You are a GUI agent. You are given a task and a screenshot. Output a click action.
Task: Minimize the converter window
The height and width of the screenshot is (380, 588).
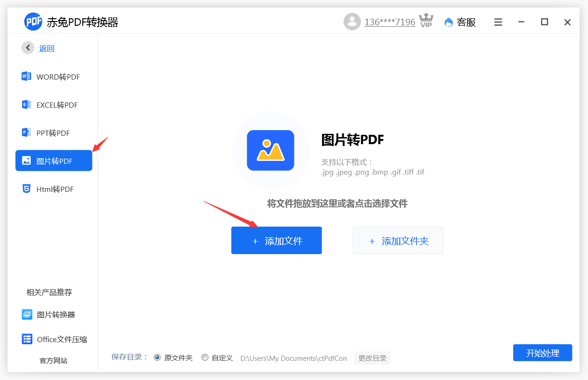pyautogui.click(x=522, y=22)
